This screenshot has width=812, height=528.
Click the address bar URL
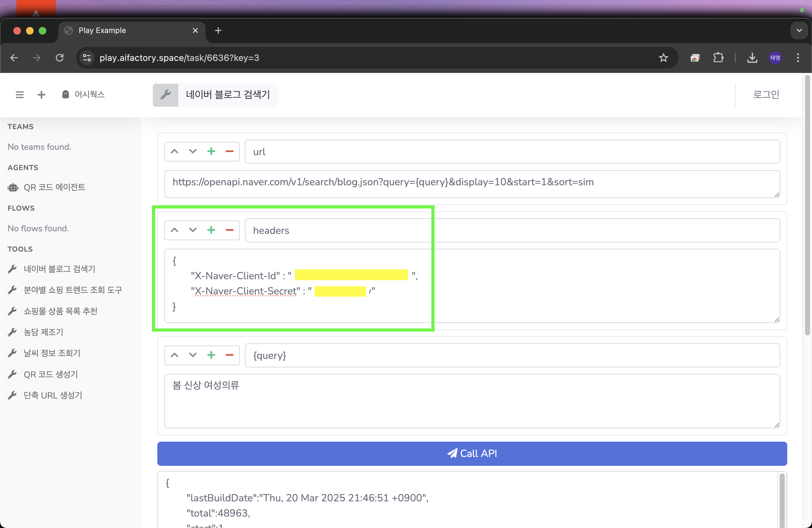click(179, 58)
